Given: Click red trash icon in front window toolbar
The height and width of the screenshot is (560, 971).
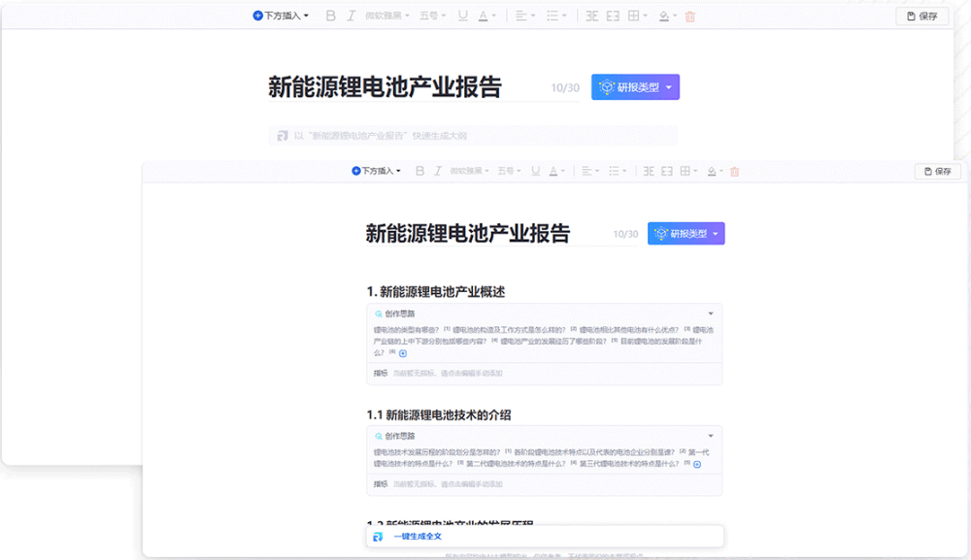Looking at the screenshot, I should tap(734, 172).
